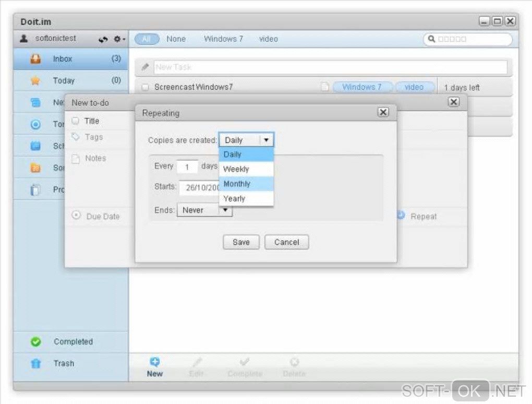The width and height of the screenshot is (532, 404).
Task: Click the Tags label icon
Action: (76, 137)
